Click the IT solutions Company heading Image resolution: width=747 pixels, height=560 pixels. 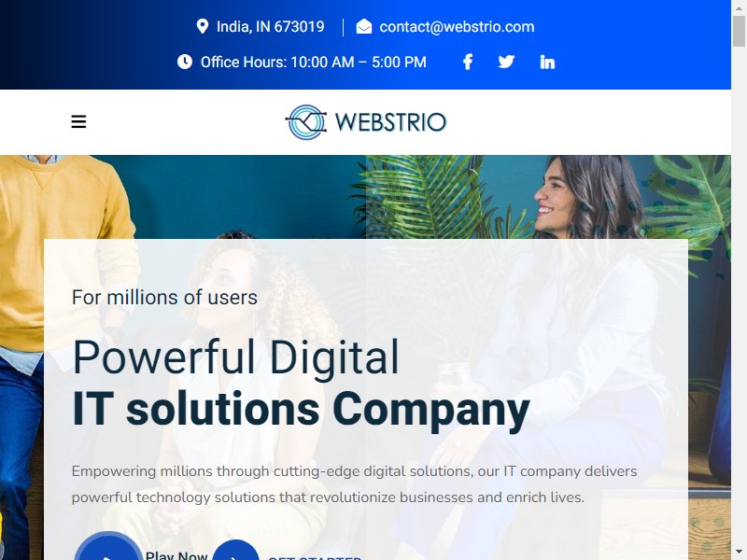point(301,410)
